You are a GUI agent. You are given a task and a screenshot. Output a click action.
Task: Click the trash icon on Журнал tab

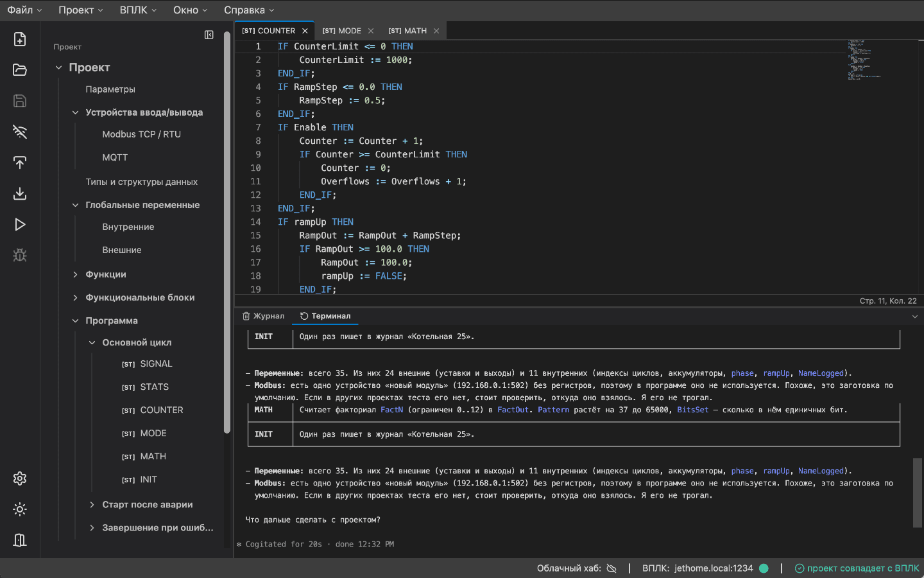click(x=246, y=316)
